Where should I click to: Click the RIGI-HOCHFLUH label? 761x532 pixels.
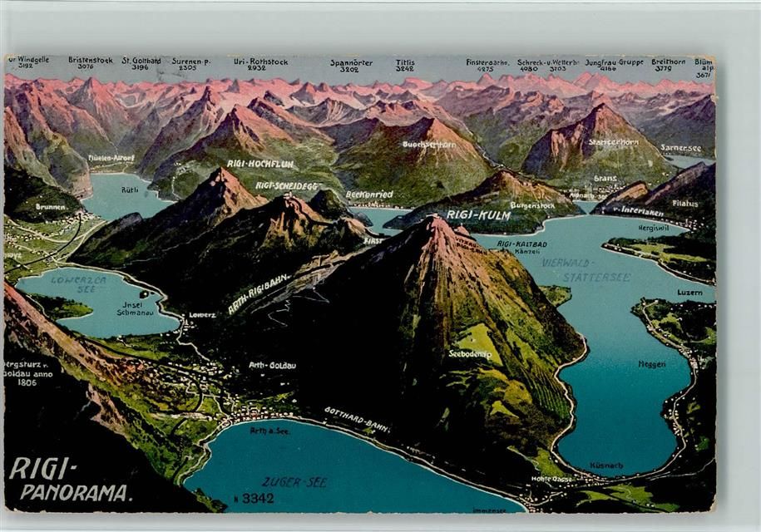[260, 164]
